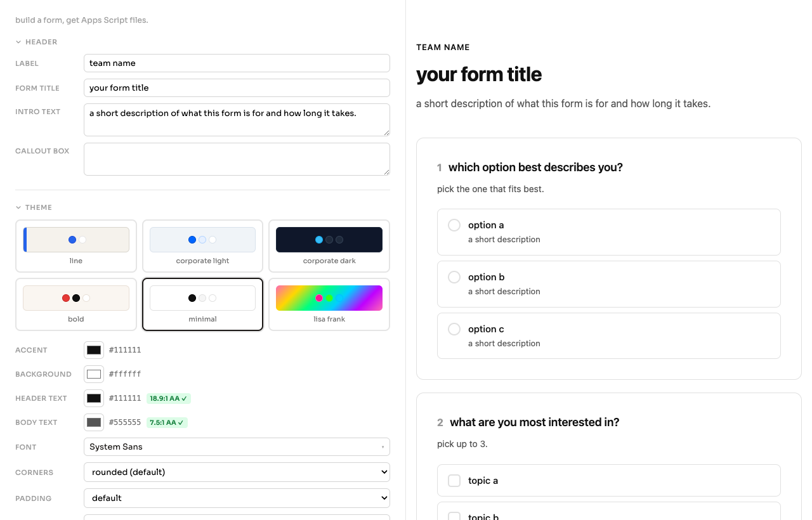Click into the empty callout box textarea
Screen dimensions: 812x520
pos(237,159)
